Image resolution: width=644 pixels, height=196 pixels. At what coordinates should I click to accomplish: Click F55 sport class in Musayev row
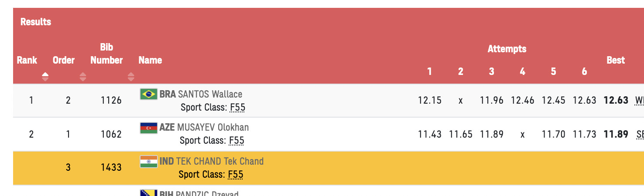coord(236,141)
